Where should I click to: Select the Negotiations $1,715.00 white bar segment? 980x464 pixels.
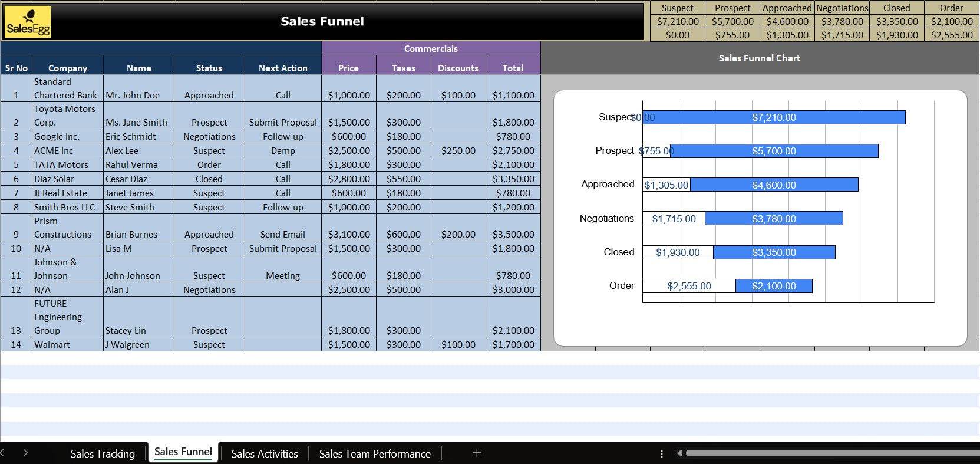pos(674,219)
